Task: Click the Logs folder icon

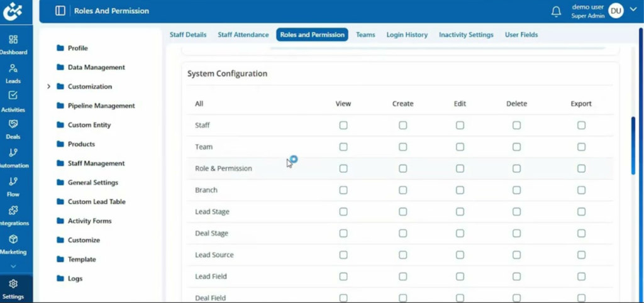Action: click(60, 278)
